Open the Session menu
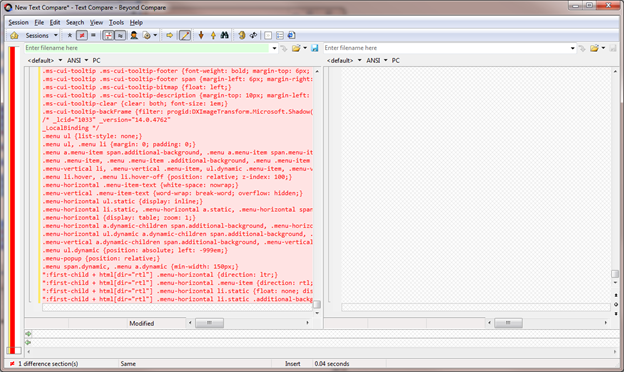The image size is (624, 372). pyautogui.click(x=18, y=22)
